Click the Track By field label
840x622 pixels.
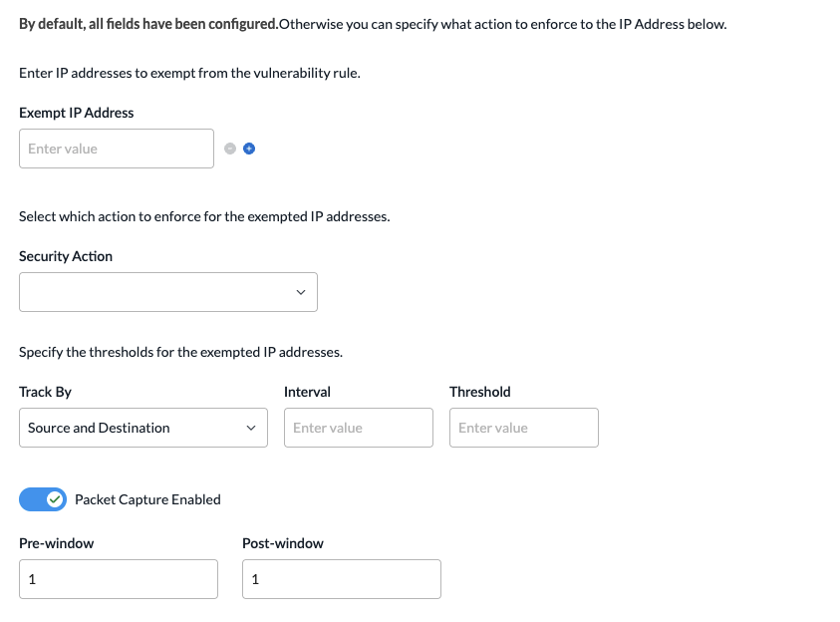[x=46, y=392]
